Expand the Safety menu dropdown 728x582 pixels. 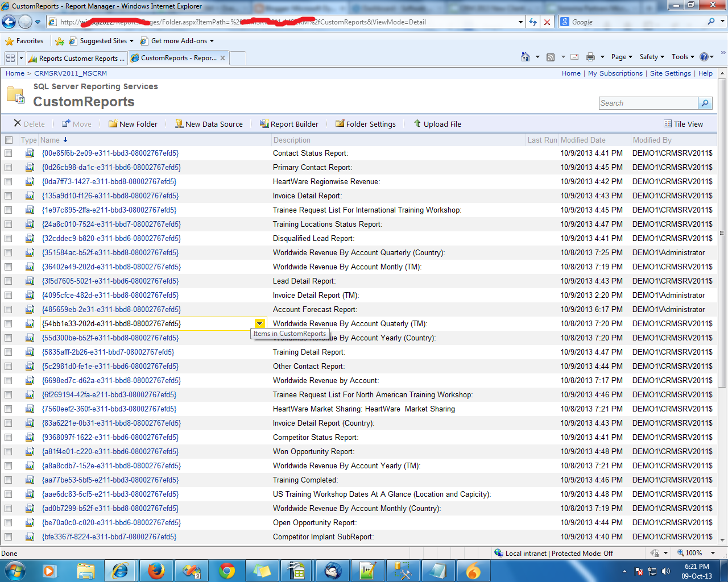(652, 57)
